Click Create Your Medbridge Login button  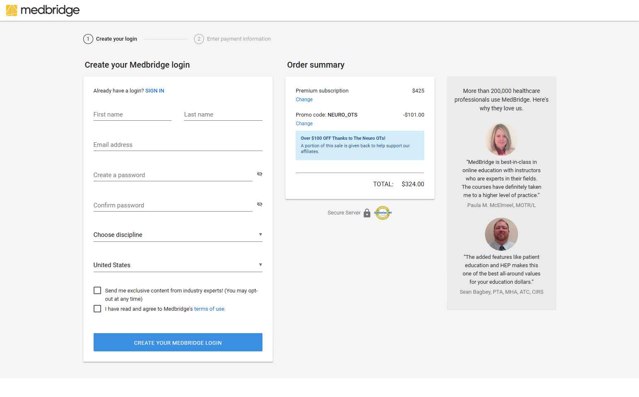178,342
